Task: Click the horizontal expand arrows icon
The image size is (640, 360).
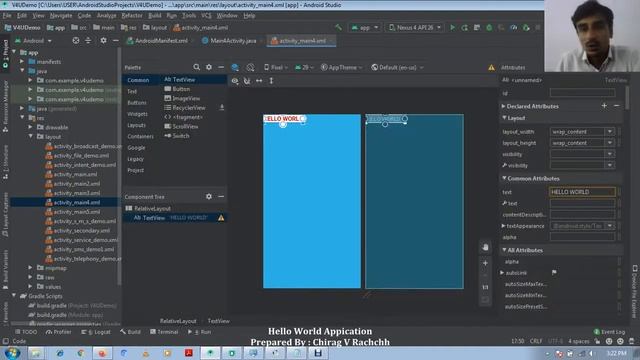Action: 259,81
